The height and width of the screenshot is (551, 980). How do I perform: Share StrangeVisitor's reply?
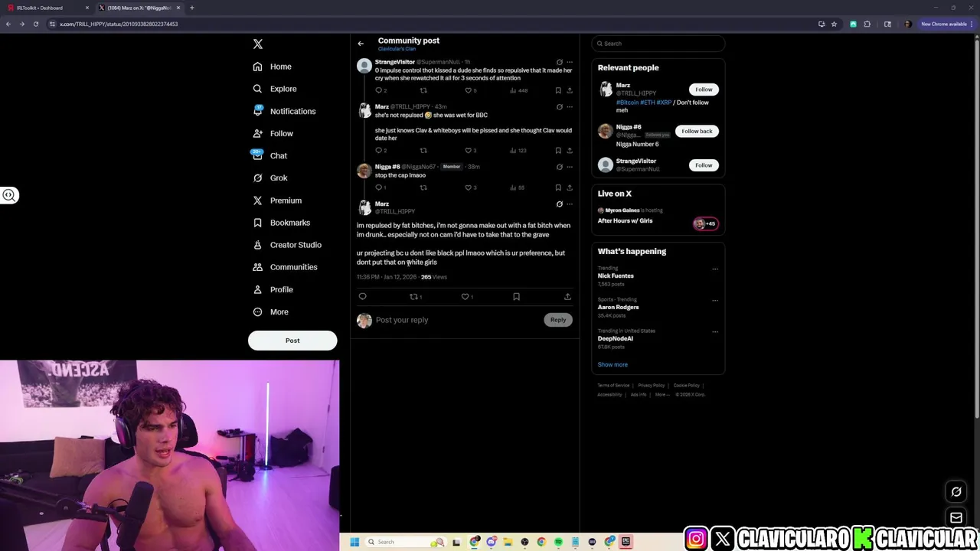tap(569, 90)
